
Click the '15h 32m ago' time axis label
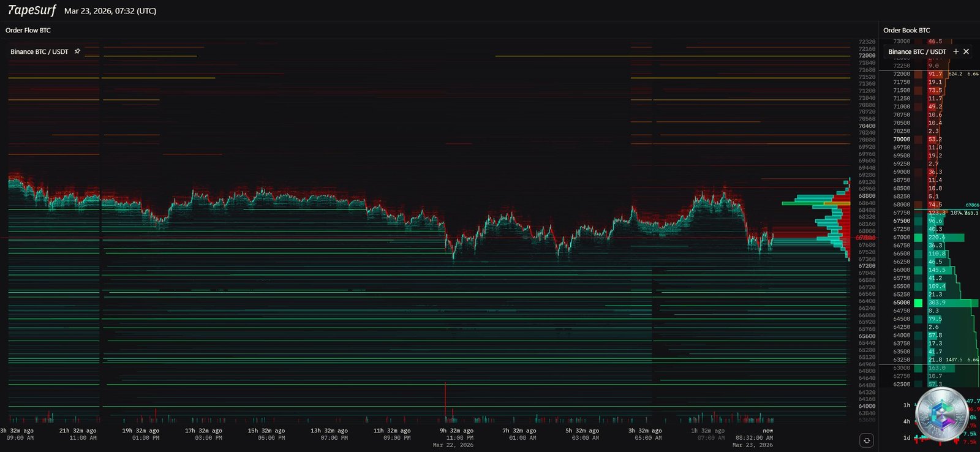coord(266,431)
